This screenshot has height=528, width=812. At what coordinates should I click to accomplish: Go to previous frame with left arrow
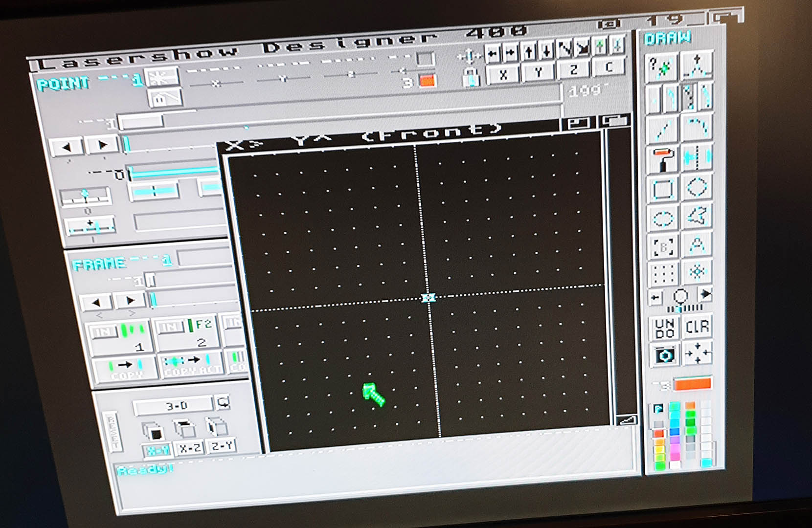click(x=96, y=303)
